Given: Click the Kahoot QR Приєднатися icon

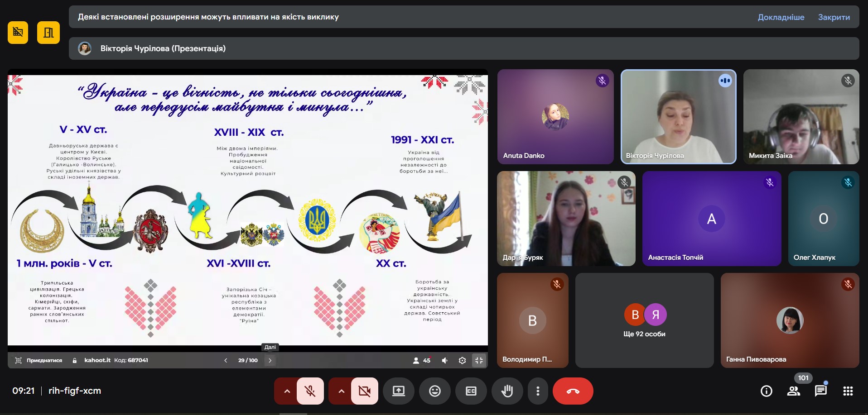Looking at the screenshot, I should point(18,360).
